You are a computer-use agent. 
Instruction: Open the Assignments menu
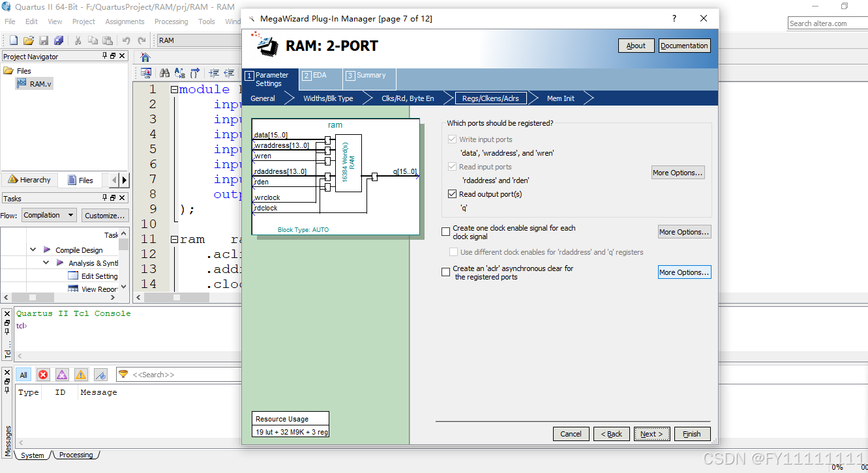click(125, 21)
